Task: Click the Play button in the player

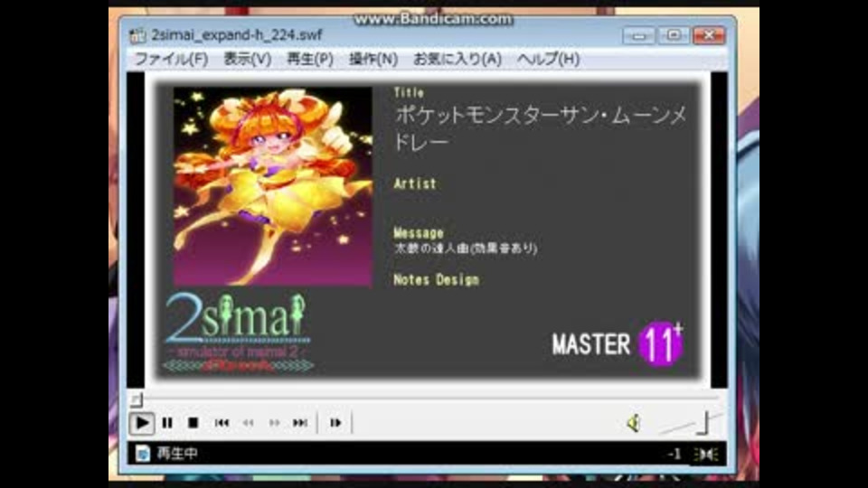Action: [x=142, y=423]
